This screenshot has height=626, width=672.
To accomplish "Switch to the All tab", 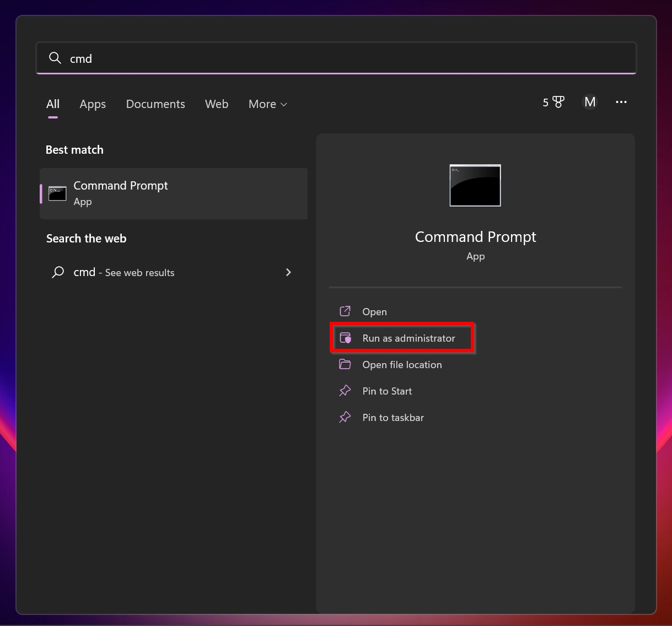I will (53, 104).
